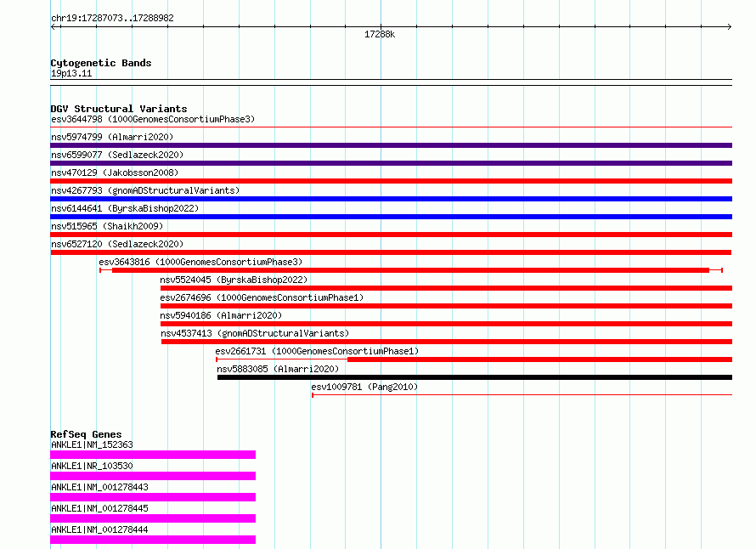Click the esv3643816 1000GenomesConsortiumPhase3 label
The image size is (756, 549).
pyautogui.click(x=200, y=262)
